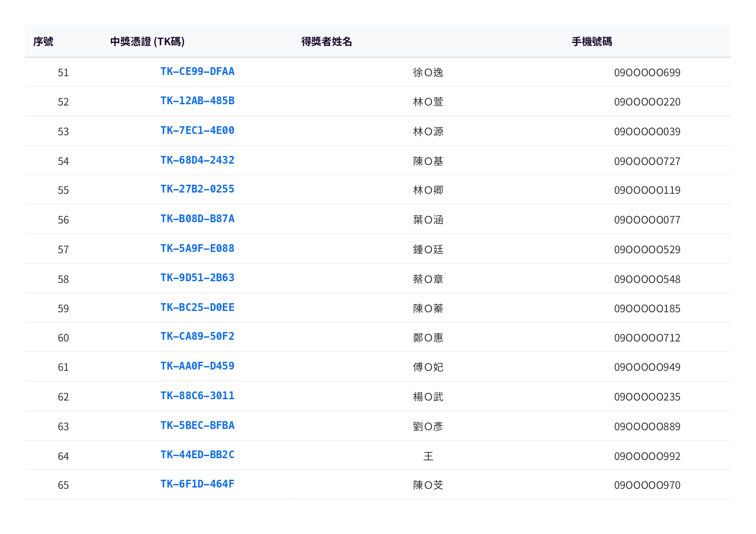Click the 序號 column header
This screenshot has height=534, width=756.
(x=43, y=41)
